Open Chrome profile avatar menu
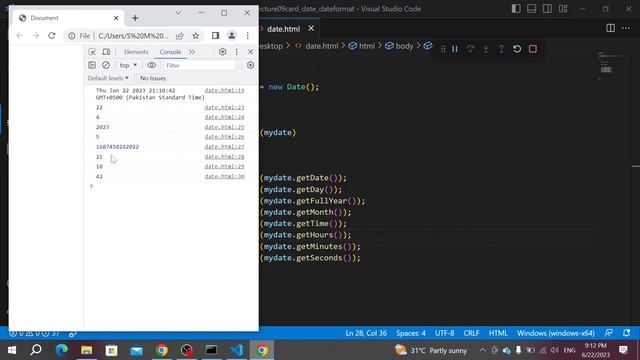640x360 pixels. (x=231, y=36)
